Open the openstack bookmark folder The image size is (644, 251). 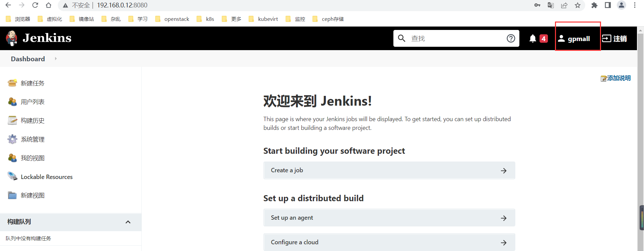172,19
